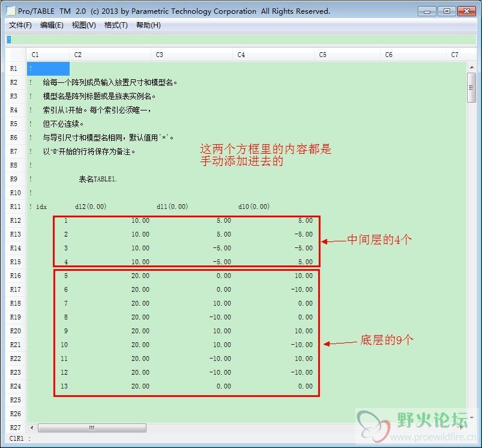Viewport: 482px width, 448px height.
Task: Click the vertical scrollbar up arrow
Action: [x=472, y=67]
